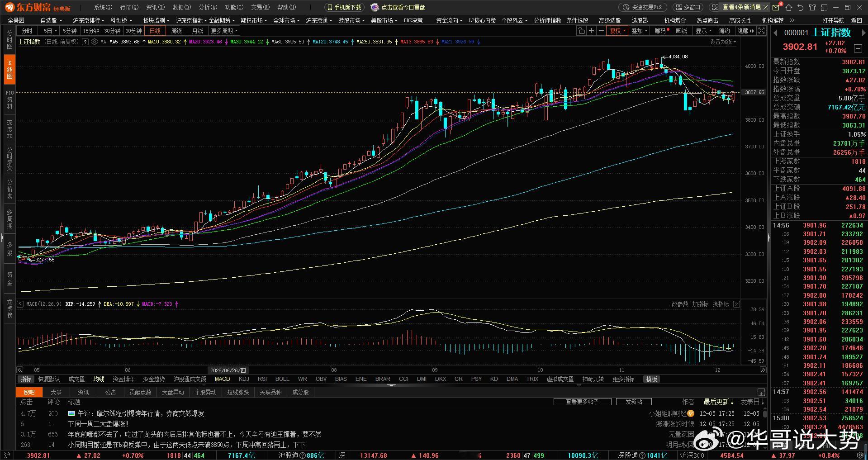The image size is (868, 460).
Task: Click 查看更多帖子 button
Action: click(x=583, y=402)
